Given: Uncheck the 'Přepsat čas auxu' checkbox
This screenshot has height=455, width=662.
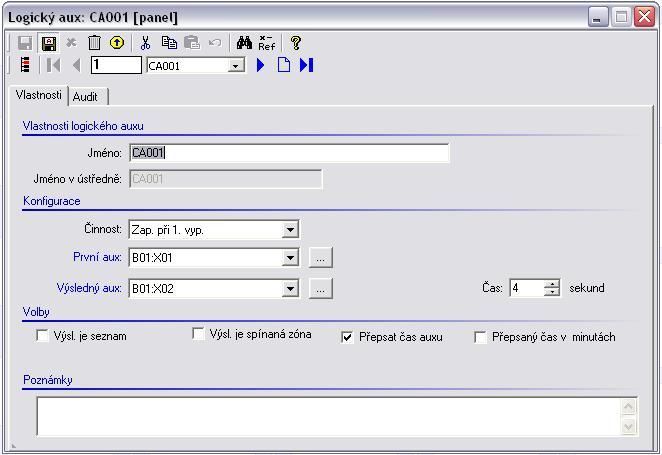Looking at the screenshot, I should pos(348,337).
